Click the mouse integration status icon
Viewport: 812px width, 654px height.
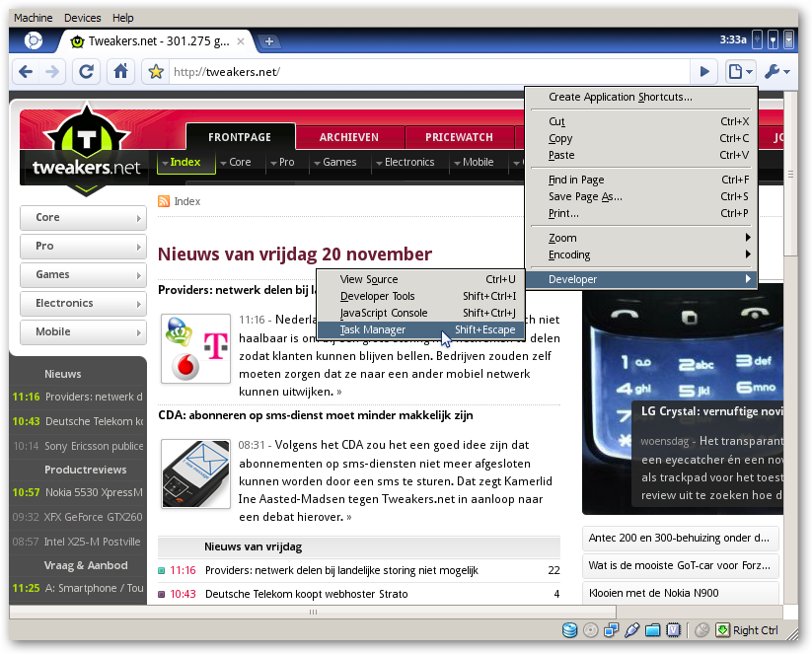pyautogui.click(x=701, y=630)
